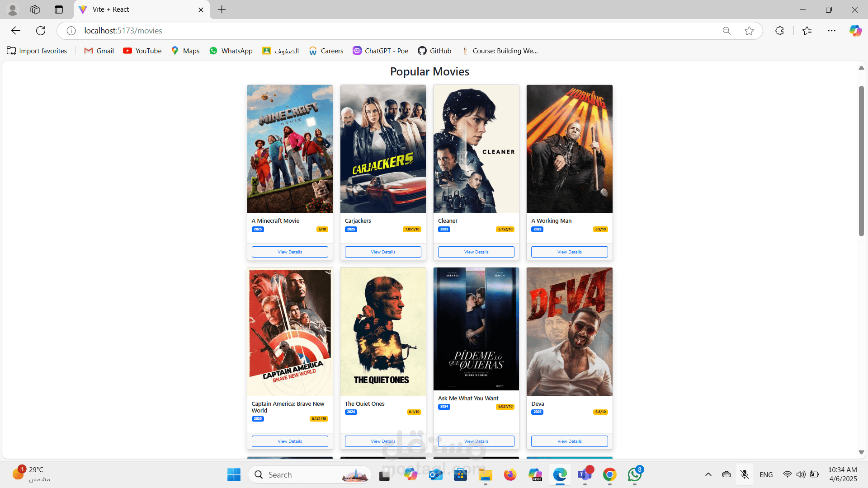This screenshot has height=488, width=868.
Task: Open the Gmail bookmark
Action: (x=99, y=51)
